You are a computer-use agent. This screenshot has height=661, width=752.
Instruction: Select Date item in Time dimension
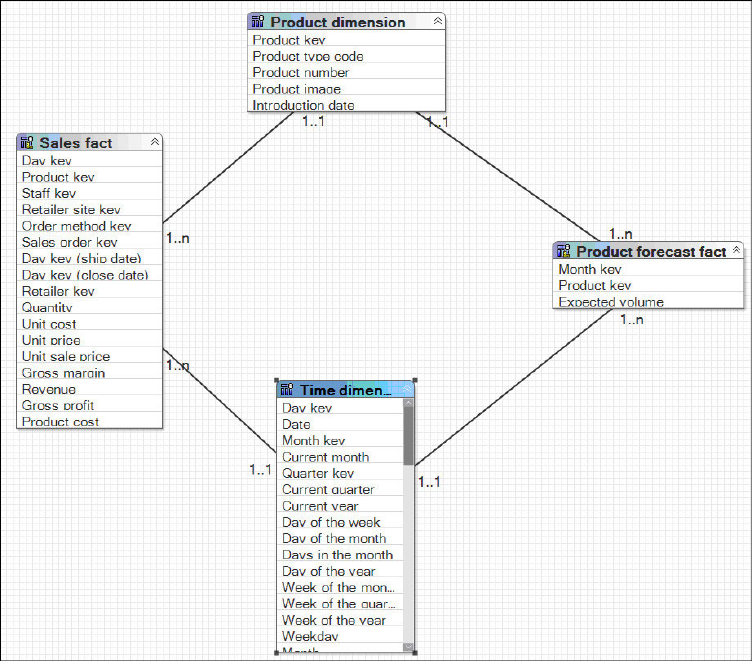point(341,424)
